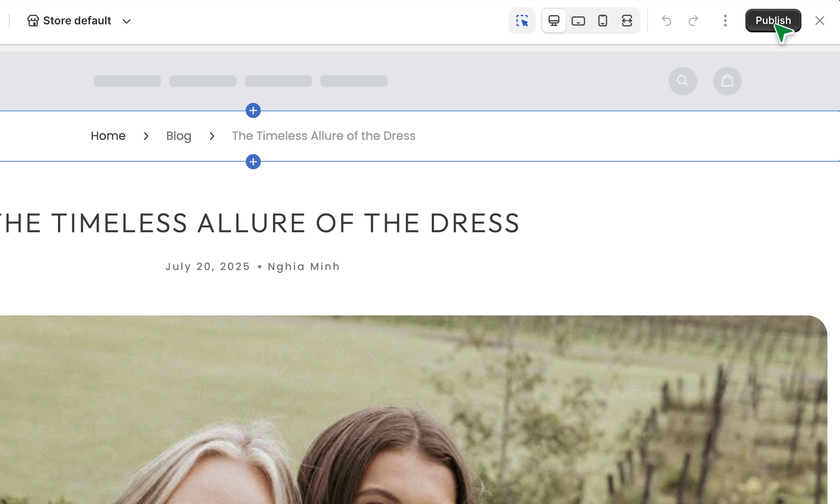Click the Store default storefront icon
Viewport: 840px width, 504px height.
33,21
